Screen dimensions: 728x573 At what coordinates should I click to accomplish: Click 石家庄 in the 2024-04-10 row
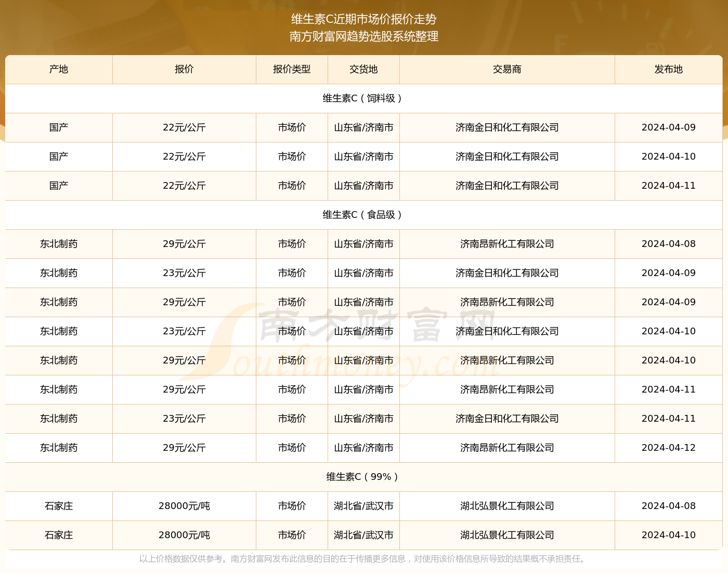pos(59,535)
